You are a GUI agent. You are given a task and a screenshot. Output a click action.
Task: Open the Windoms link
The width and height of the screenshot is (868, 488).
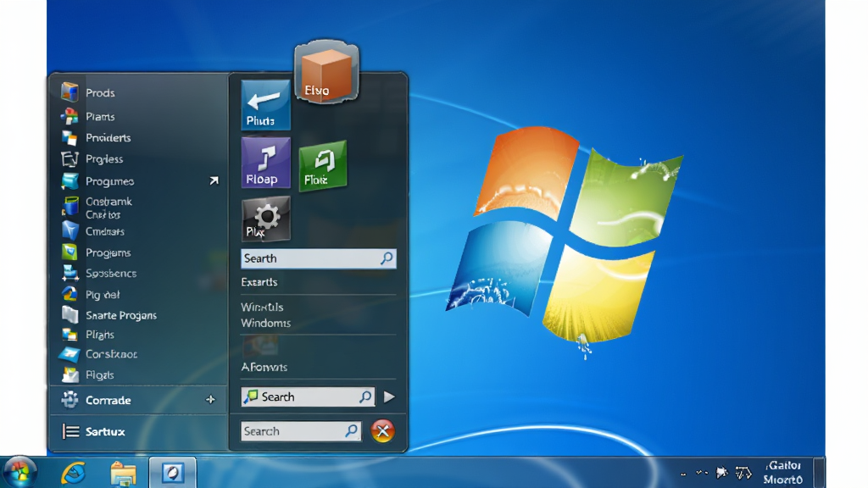point(265,323)
